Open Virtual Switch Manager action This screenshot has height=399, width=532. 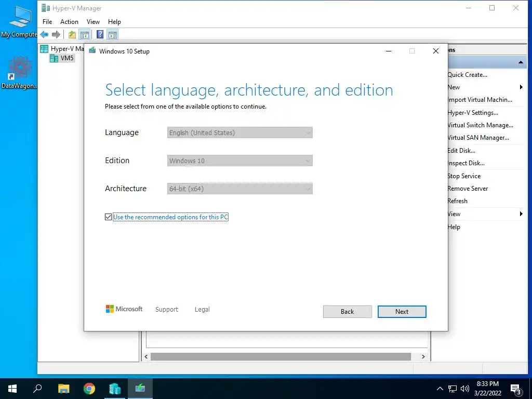coord(481,125)
